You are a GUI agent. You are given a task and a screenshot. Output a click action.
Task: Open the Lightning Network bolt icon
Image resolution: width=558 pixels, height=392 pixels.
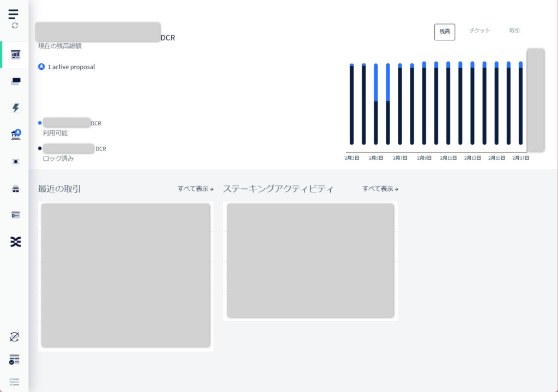16,108
